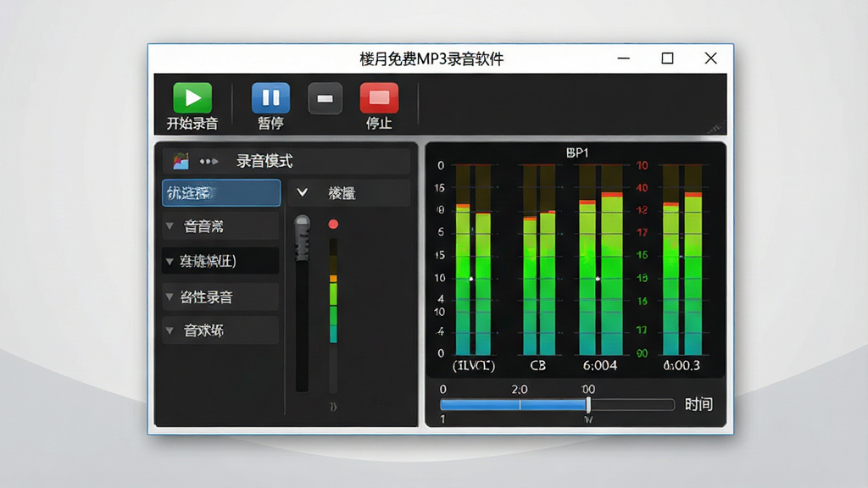Viewport: 868px width, 488px height.
Task: Click the blue time progress slider handle
Action: (x=588, y=404)
